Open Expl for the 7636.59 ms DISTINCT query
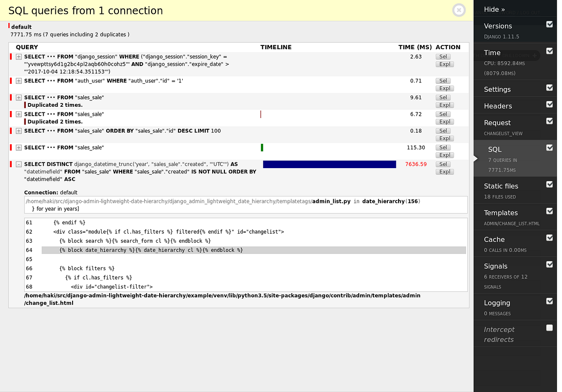Screen dimensions: 562x392 pyautogui.click(x=444, y=171)
